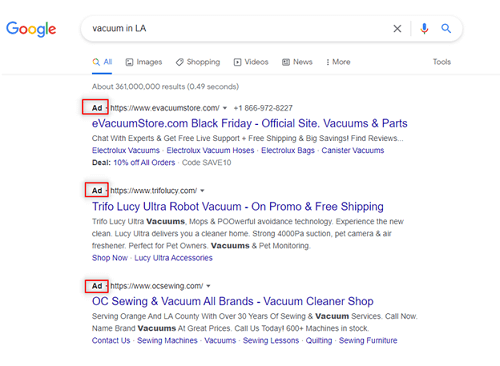Select the News tab
Viewport: 500px width, 366px height.
(x=297, y=62)
